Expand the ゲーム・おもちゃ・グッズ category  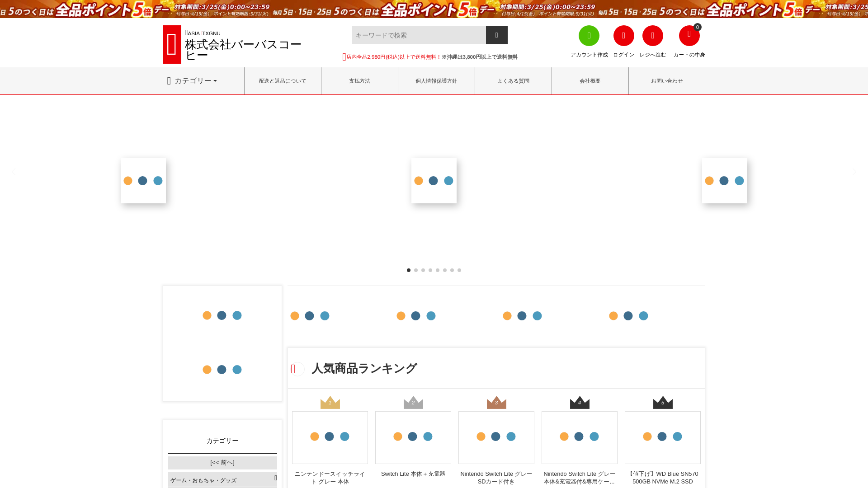(x=222, y=479)
